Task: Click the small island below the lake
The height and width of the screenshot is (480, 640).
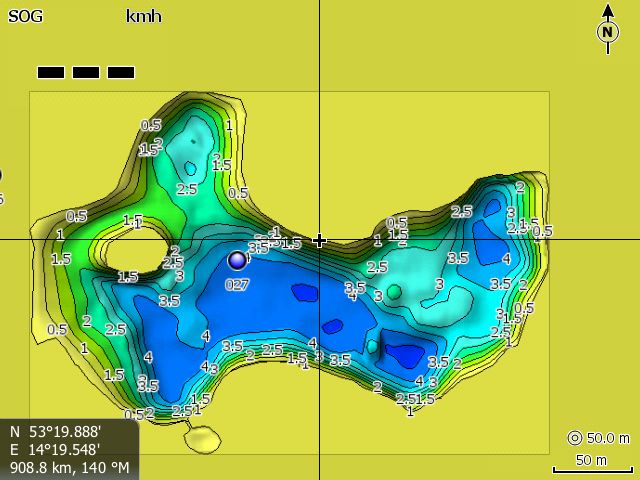Action: click(201, 437)
